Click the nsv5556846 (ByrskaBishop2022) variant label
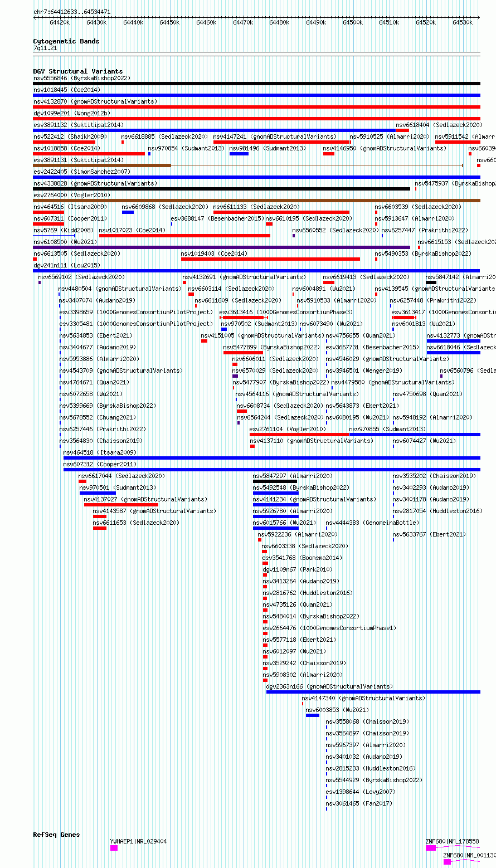Screen dimensions: 496x868 click(x=82, y=78)
